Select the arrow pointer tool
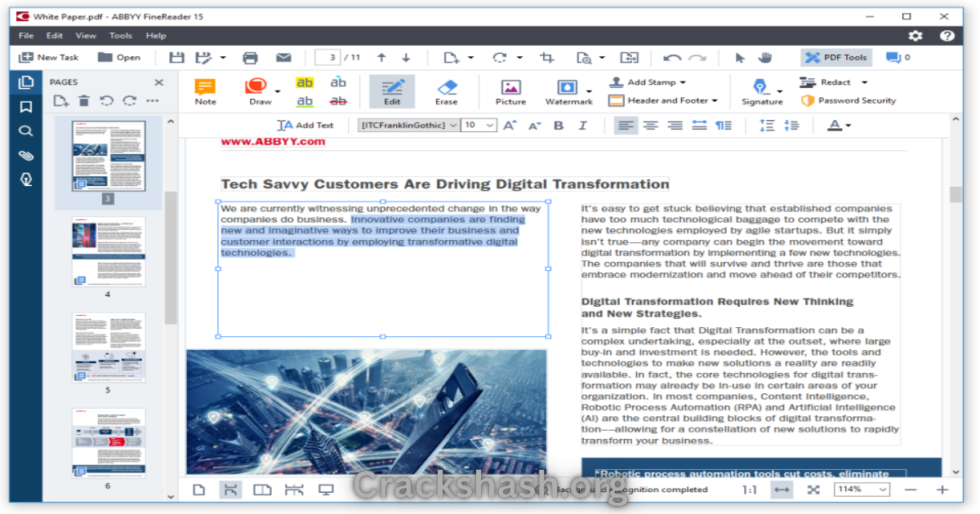980x514 pixels. pos(740,57)
